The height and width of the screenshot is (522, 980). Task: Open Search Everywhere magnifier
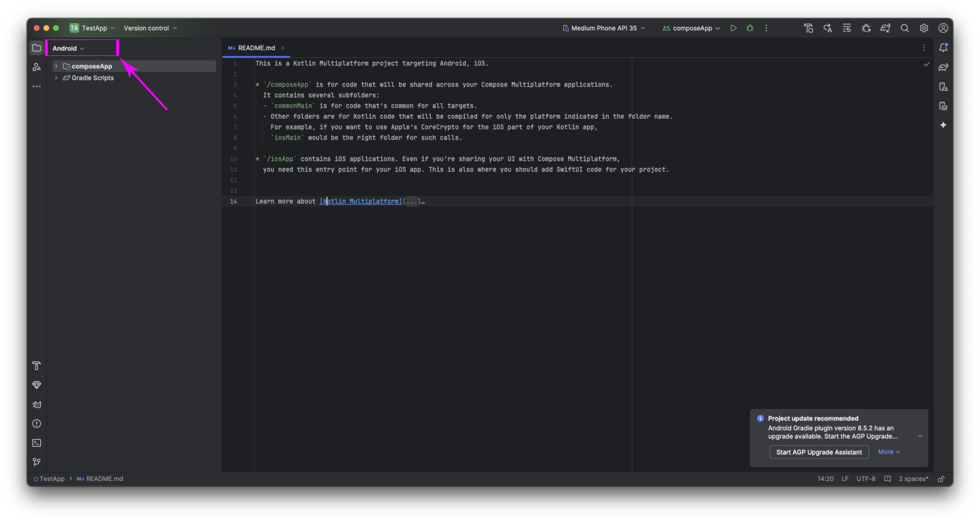(904, 28)
